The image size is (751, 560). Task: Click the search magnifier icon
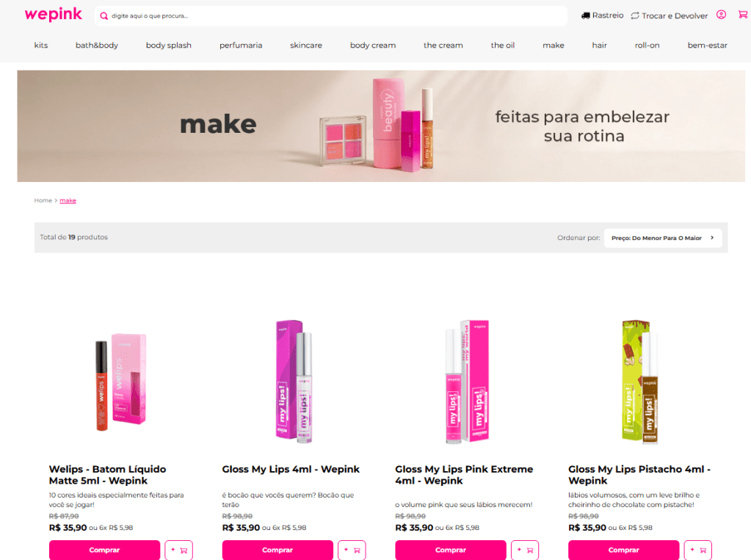coord(104,16)
